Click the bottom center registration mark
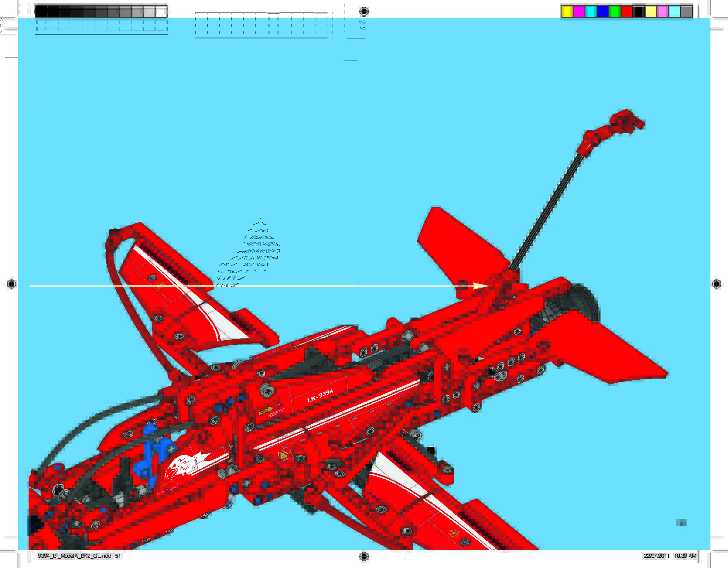The width and height of the screenshot is (728, 568). point(363,556)
